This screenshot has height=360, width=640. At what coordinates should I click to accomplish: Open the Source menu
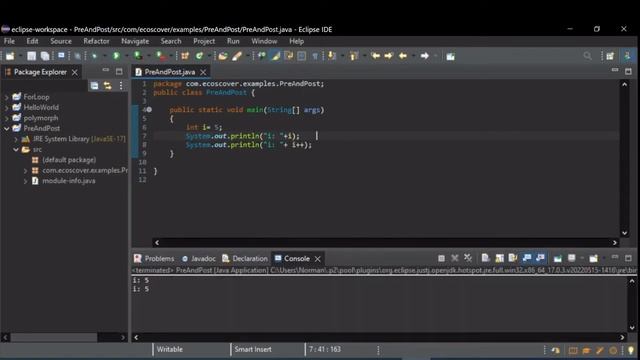click(61, 41)
